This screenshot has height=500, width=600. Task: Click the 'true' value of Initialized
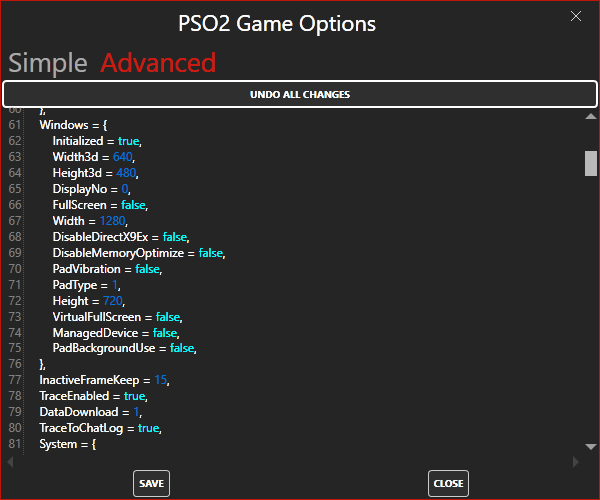[x=129, y=141]
